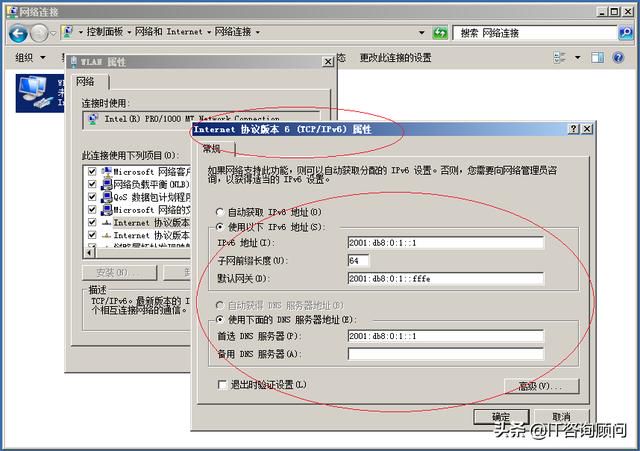640x451 pixels.
Task: Select the Microsoft network client item icon
Action: [x=107, y=172]
